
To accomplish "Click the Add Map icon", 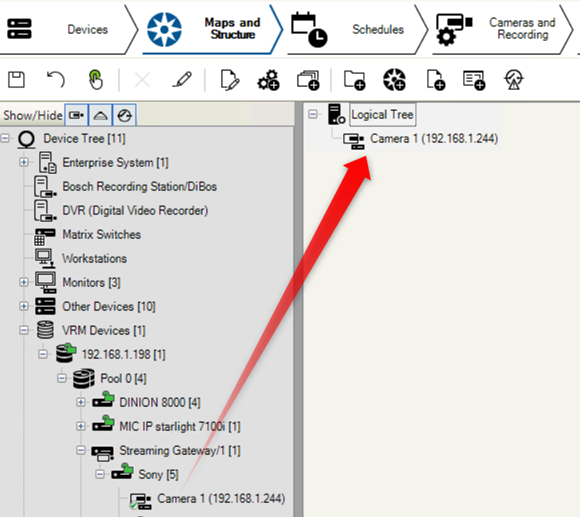I will point(394,80).
